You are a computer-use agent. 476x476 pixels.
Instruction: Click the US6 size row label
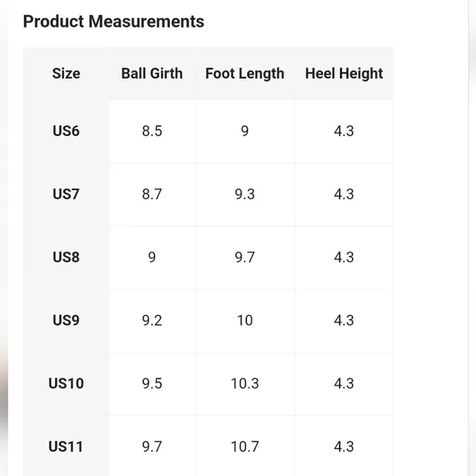[66, 131]
